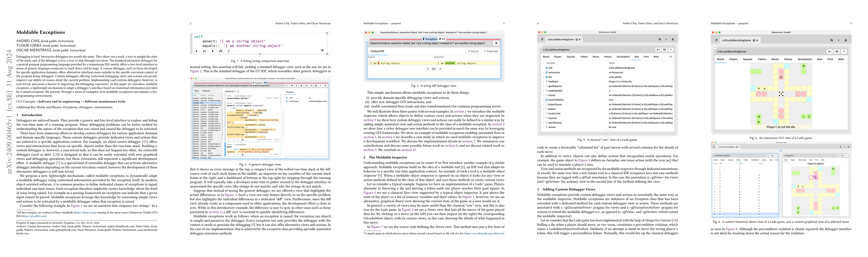This screenshot has height=257, width=868.
Task: Open the Tokens tab in Fig. 5
Action: pos(762,59)
